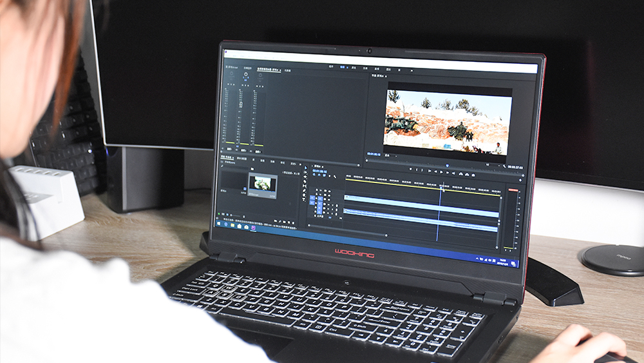Toggle timeline Linked Selection icon
The height and width of the screenshot is (363, 644).
point(324,175)
